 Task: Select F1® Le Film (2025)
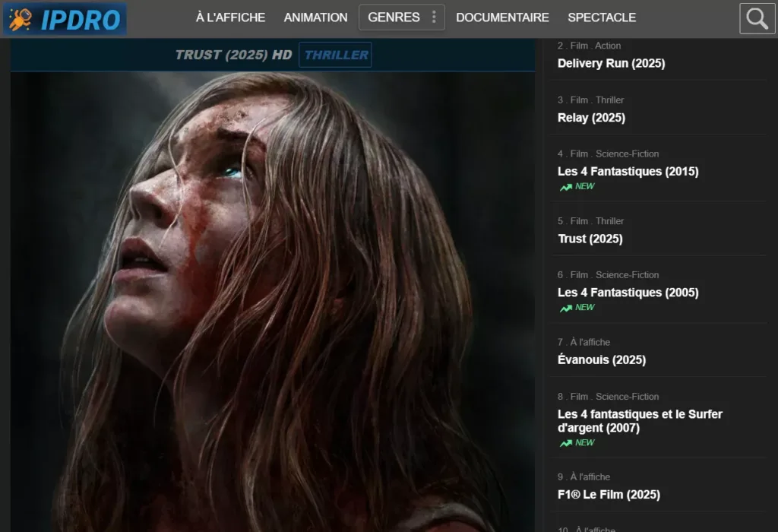tap(609, 495)
